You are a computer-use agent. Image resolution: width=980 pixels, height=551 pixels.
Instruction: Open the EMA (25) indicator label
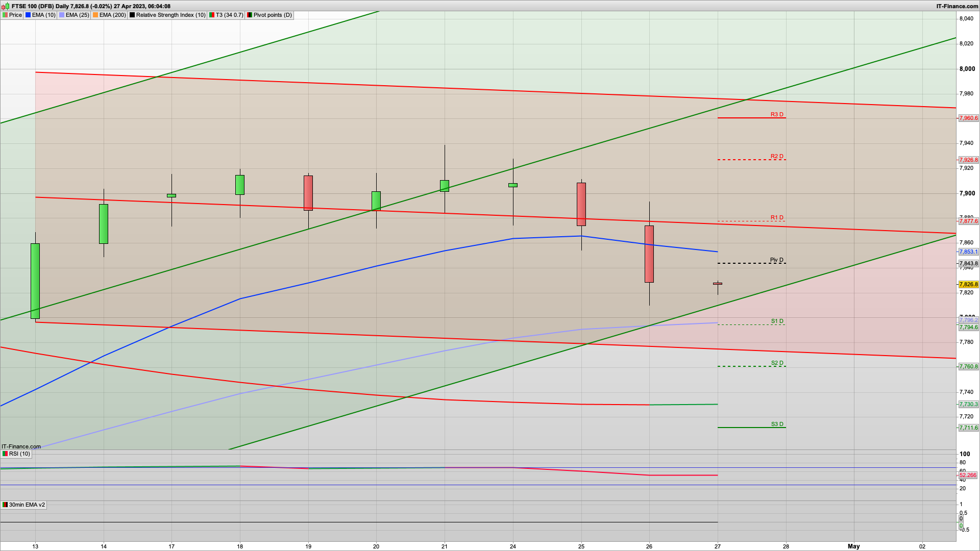pyautogui.click(x=77, y=15)
